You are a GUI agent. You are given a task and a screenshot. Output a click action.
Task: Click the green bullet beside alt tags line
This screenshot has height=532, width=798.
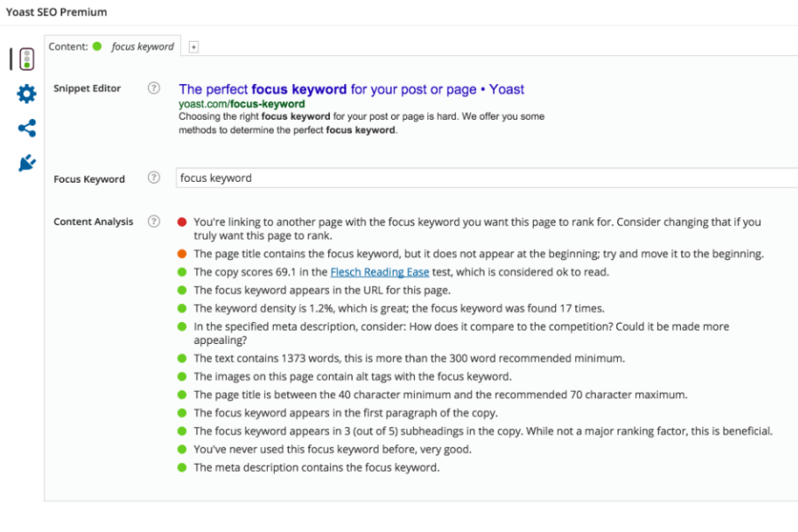pos(182,376)
